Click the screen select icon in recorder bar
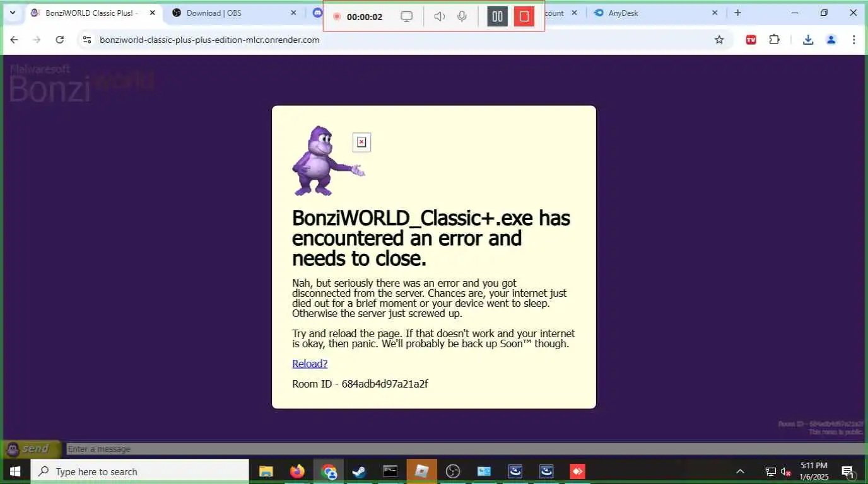The width and height of the screenshot is (868, 484). pyautogui.click(x=407, y=16)
